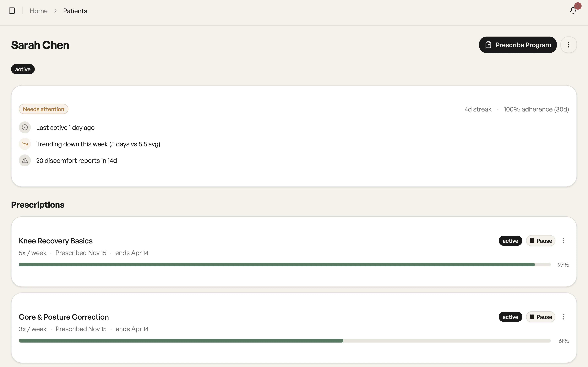
Task: Select Patients in the breadcrumb
Action: pyautogui.click(x=75, y=11)
